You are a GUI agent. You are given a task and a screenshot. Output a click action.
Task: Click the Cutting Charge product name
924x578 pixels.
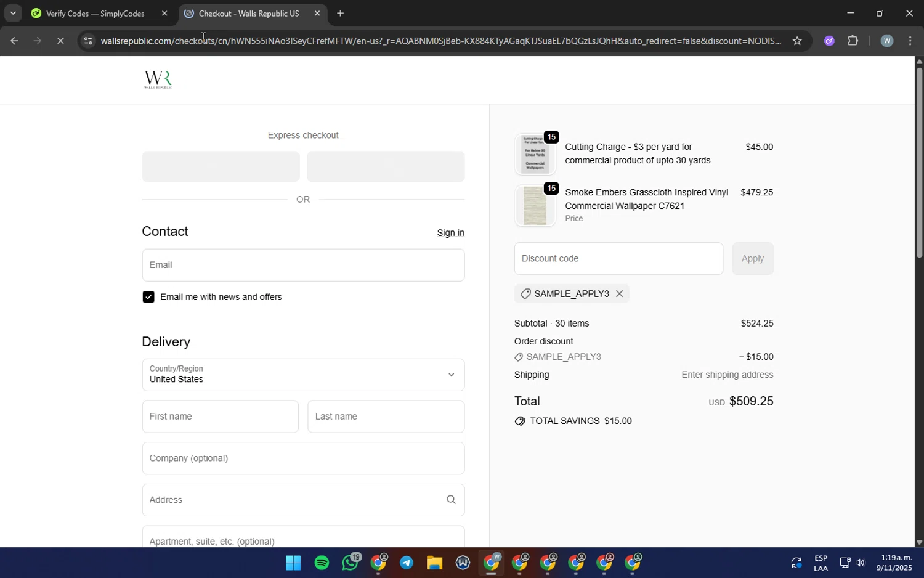tap(638, 153)
